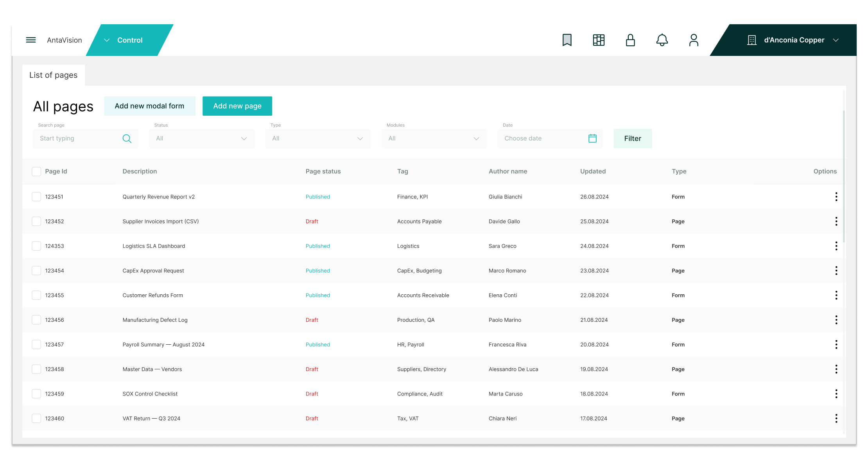Image resolution: width=868 pixels, height=469 pixels.
Task: Open the Control section menu
Action: (x=130, y=40)
